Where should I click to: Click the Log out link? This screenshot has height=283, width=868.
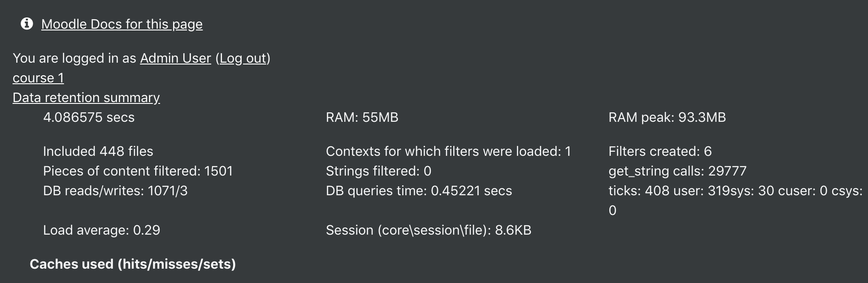click(x=243, y=58)
